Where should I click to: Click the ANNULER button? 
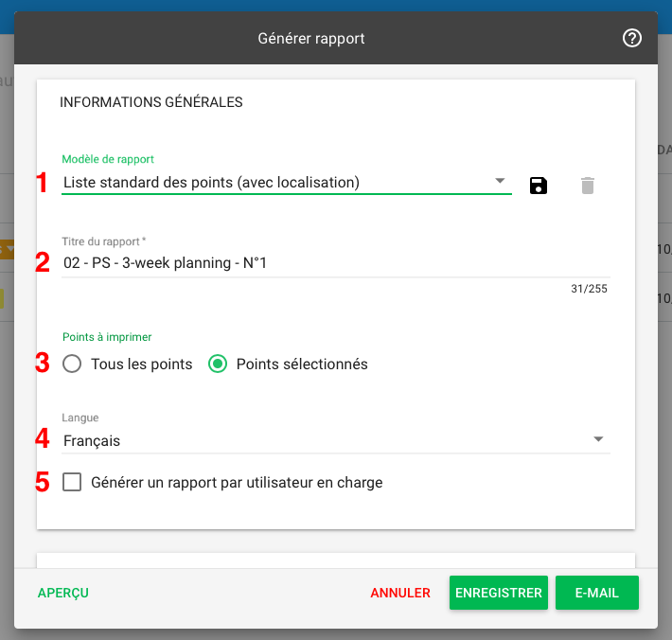(400, 593)
